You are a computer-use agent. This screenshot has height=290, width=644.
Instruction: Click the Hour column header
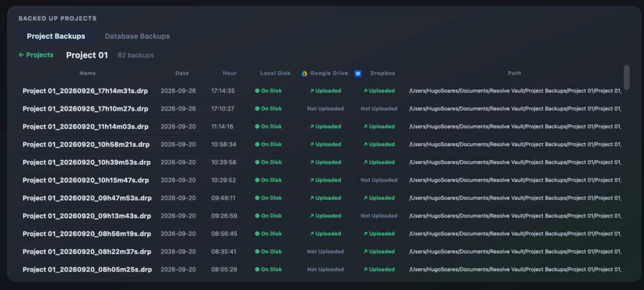(x=230, y=73)
